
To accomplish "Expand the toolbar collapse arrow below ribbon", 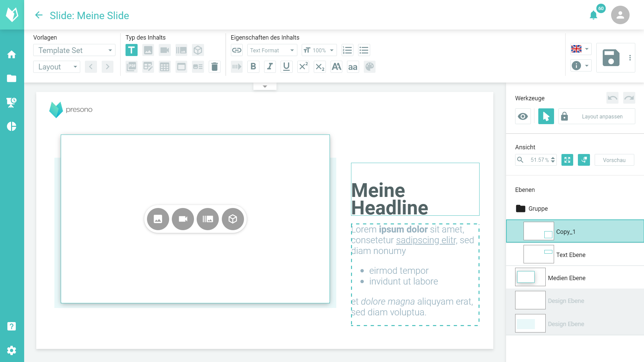I will [265, 87].
